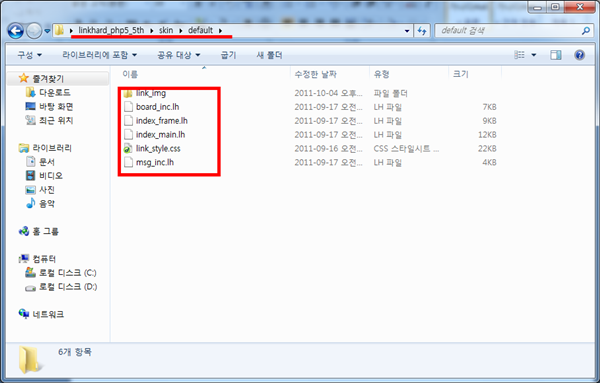Click the msg_inc.lh file icon
This screenshot has height=383, width=600.
point(128,162)
